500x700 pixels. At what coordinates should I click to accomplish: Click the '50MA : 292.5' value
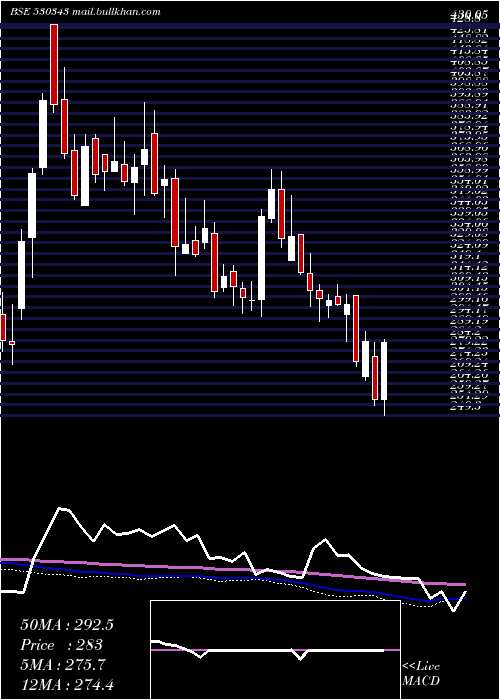[x=67, y=625]
